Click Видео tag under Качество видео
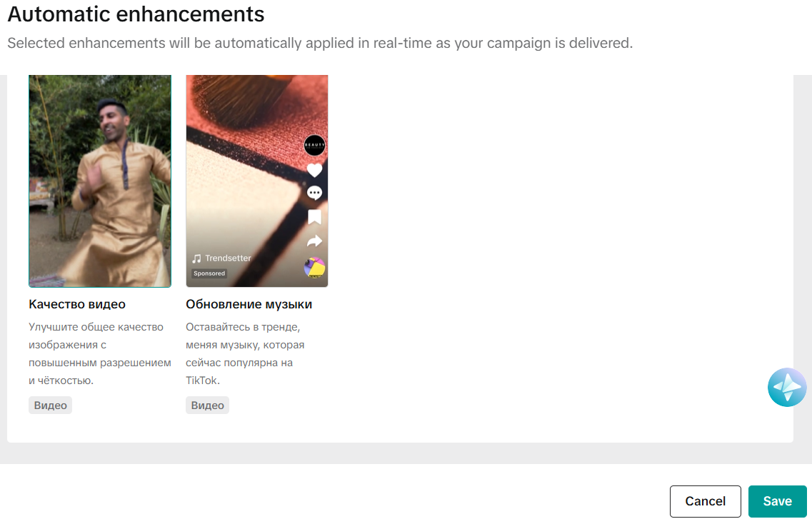This screenshot has height=524, width=812. tap(50, 405)
